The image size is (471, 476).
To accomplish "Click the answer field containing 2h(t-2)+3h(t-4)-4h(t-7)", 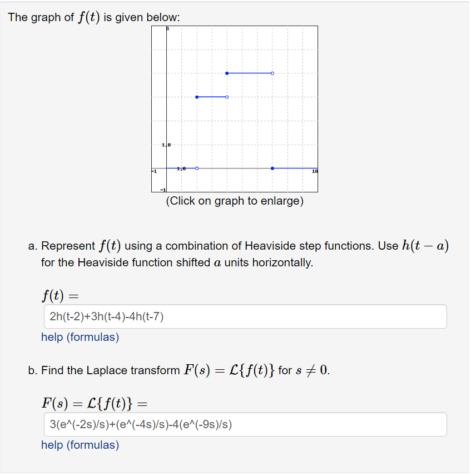I will coord(245,316).
